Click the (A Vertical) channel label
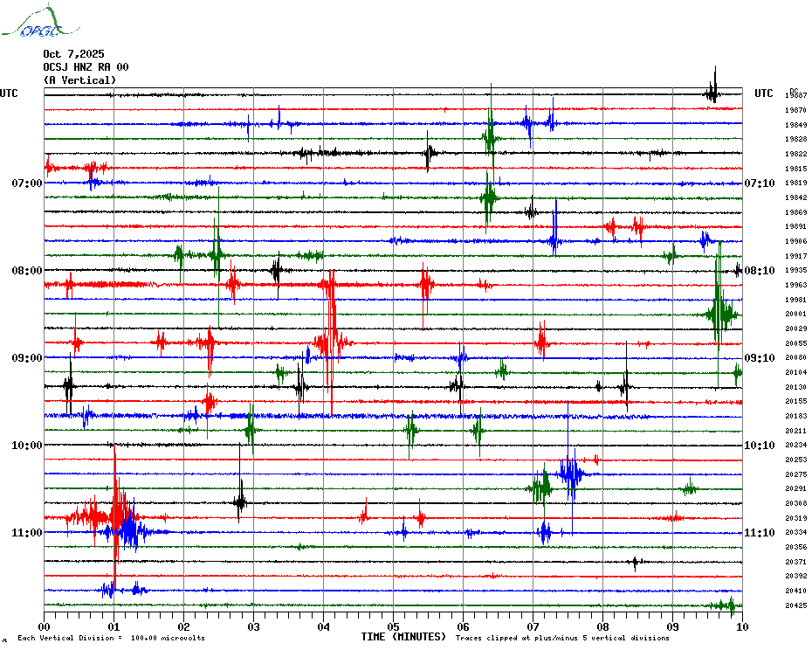This screenshot has width=812, height=650. click(79, 80)
